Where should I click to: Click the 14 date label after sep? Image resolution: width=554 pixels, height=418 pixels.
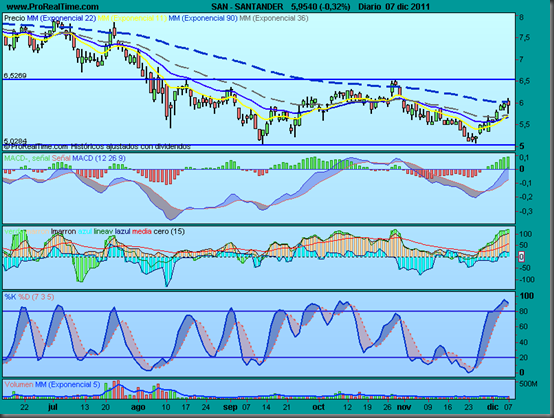pyautogui.click(x=266, y=407)
